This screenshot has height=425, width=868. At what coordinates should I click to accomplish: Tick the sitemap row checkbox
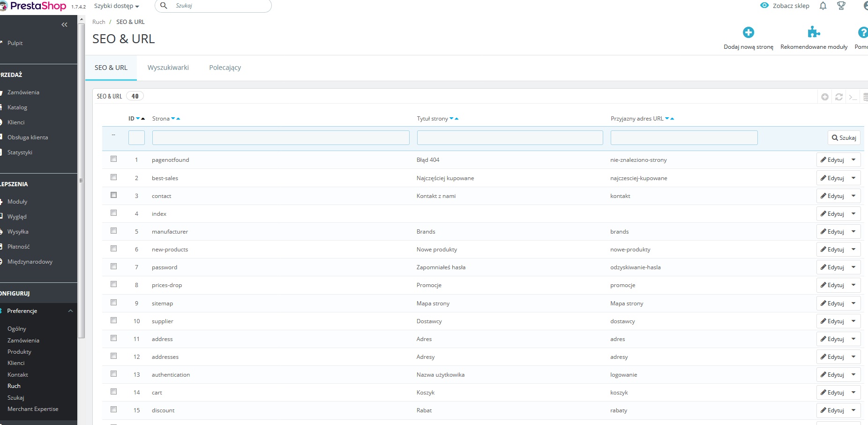113,303
